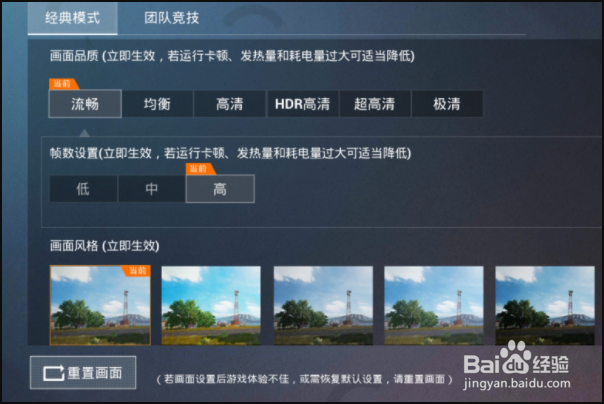Image resolution: width=604 pixels, height=404 pixels.
Task: Pick 极清 graphics quality
Action: pyautogui.click(x=447, y=104)
